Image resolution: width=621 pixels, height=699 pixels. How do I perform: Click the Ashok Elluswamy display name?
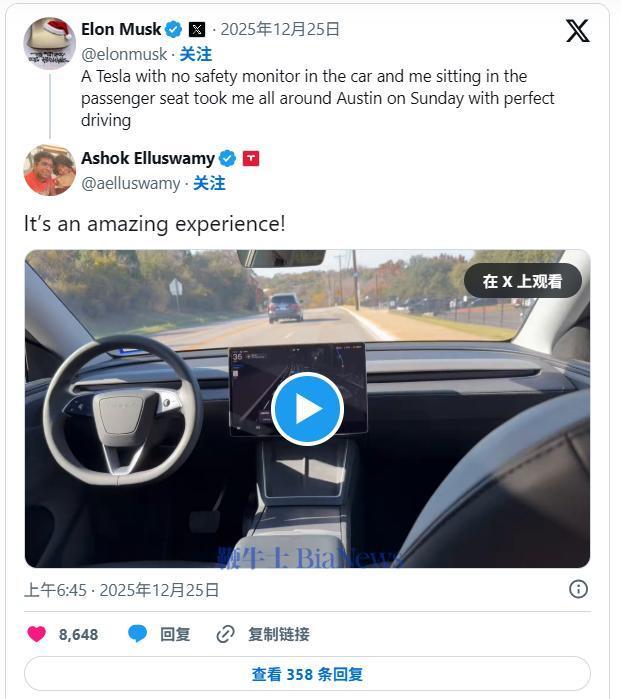[x=147, y=158]
